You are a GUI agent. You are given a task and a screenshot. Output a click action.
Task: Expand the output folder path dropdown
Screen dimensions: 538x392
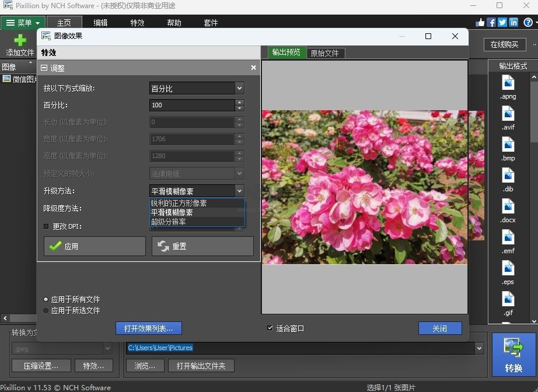click(480, 348)
